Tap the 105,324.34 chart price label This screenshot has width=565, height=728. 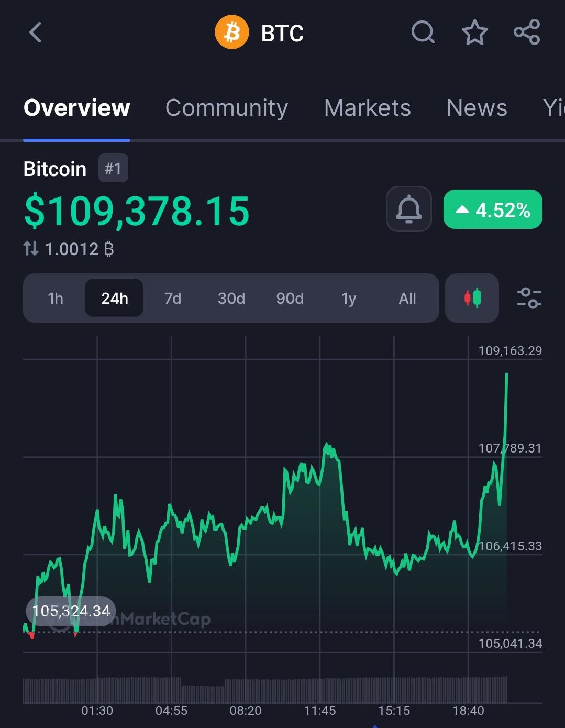pyautogui.click(x=71, y=611)
